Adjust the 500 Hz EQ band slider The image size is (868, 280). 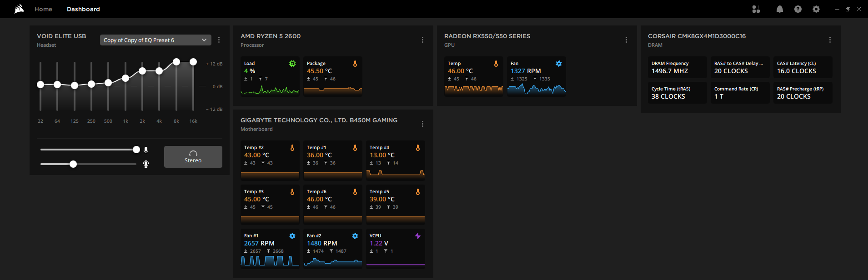pos(108,83)
